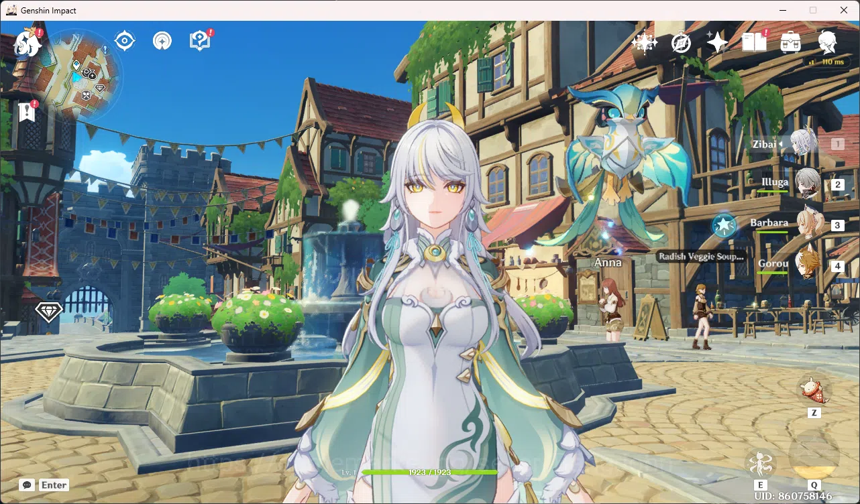Open the question-mark book icon with alert
The height and width of the screenshot is (504, 860).
tap(200, 40)
